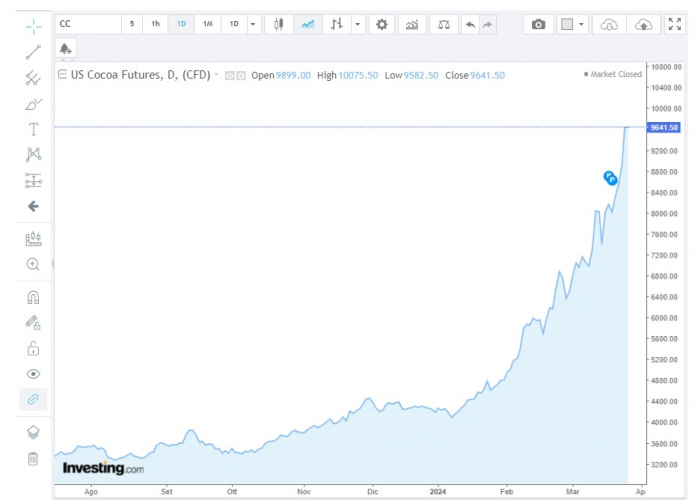Collapse the US Cocoa Futures legend
695x500 pixels.
(63, 75)
